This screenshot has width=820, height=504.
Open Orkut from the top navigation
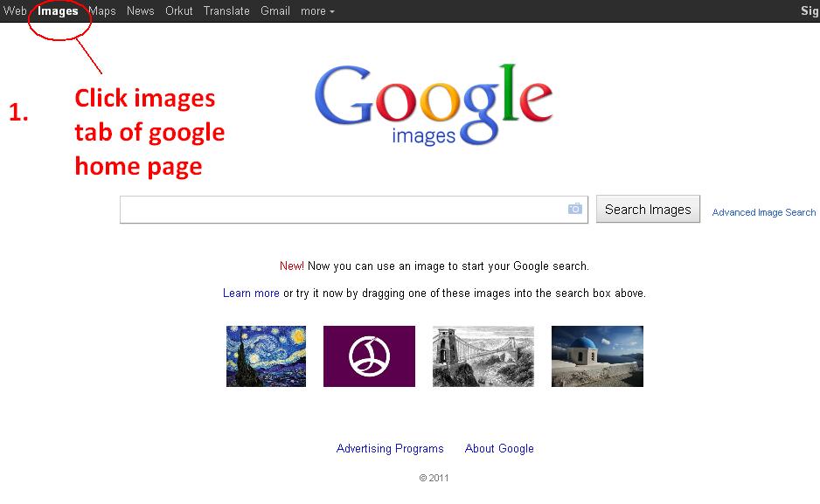pos(179,10)
